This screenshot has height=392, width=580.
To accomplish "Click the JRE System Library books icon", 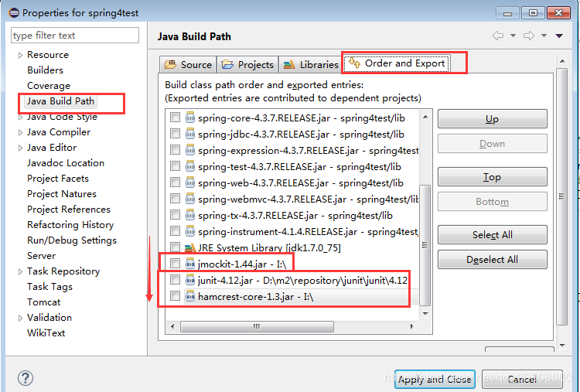I will coord(189,247).
